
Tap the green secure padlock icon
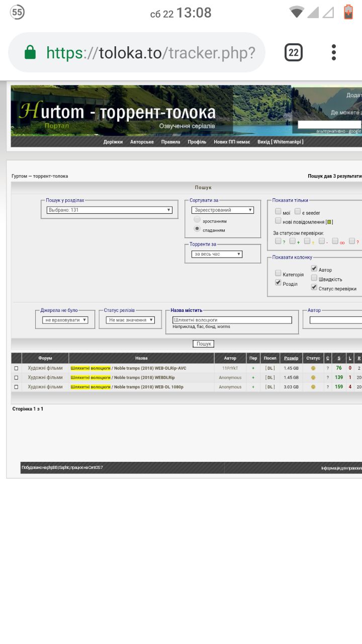(x=30, y=52)
